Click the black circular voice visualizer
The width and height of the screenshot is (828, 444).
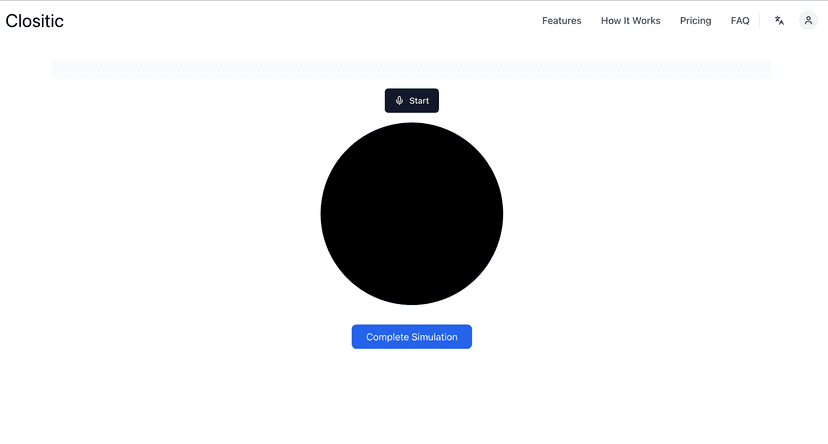pos(411,214)
